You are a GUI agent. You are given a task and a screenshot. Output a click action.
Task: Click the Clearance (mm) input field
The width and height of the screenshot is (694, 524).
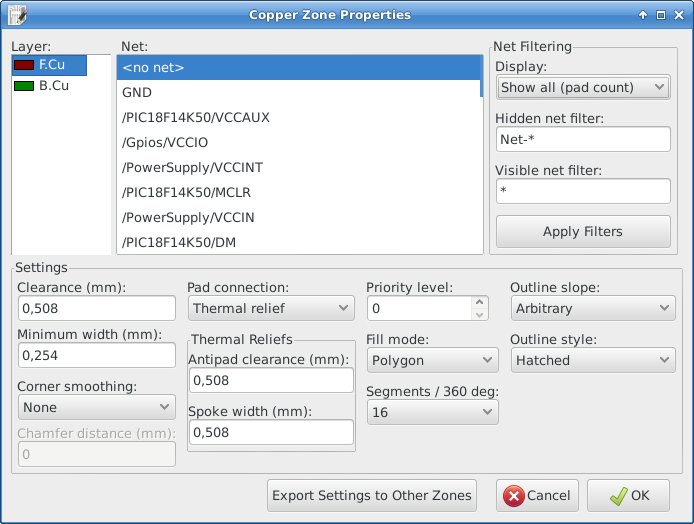(x=96, y=309)
